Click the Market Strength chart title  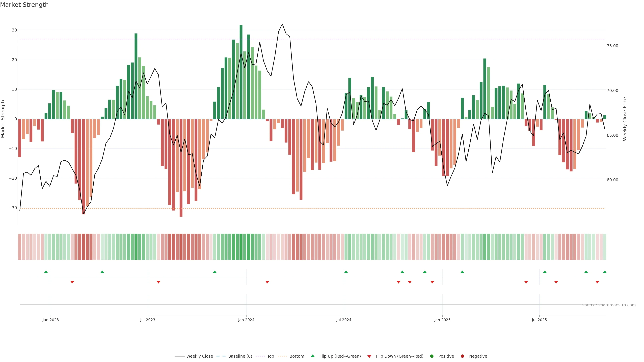click(24, 5)
